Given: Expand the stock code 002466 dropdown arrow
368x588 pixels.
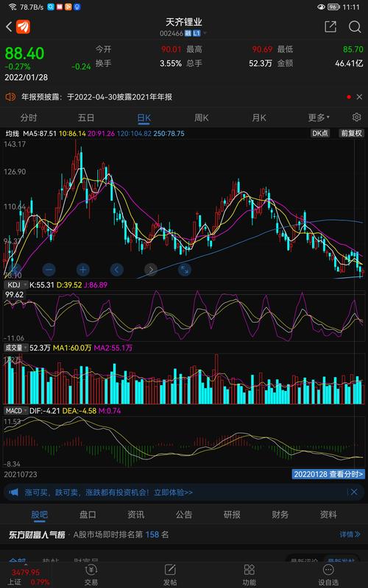Looking at the screenshot, I should coord(205,33).
